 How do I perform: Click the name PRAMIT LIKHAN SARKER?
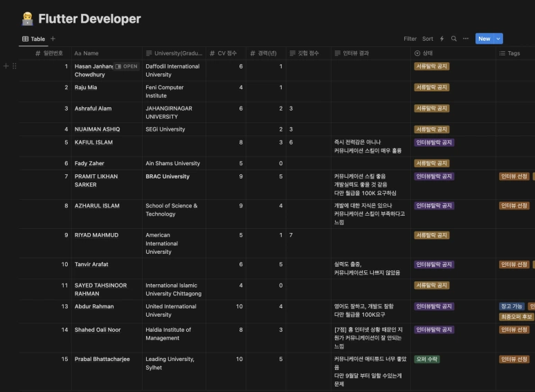tap(96, 180)
